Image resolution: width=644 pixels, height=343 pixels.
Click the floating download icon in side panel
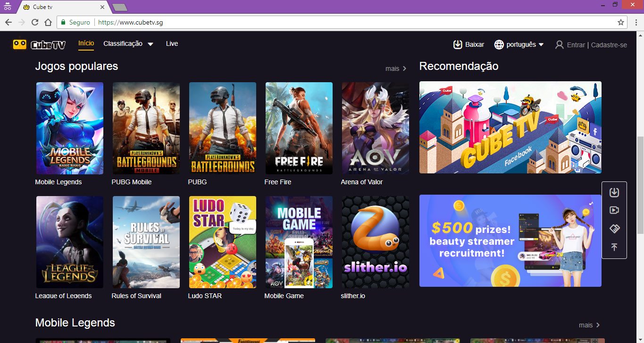tap(614, 192)
